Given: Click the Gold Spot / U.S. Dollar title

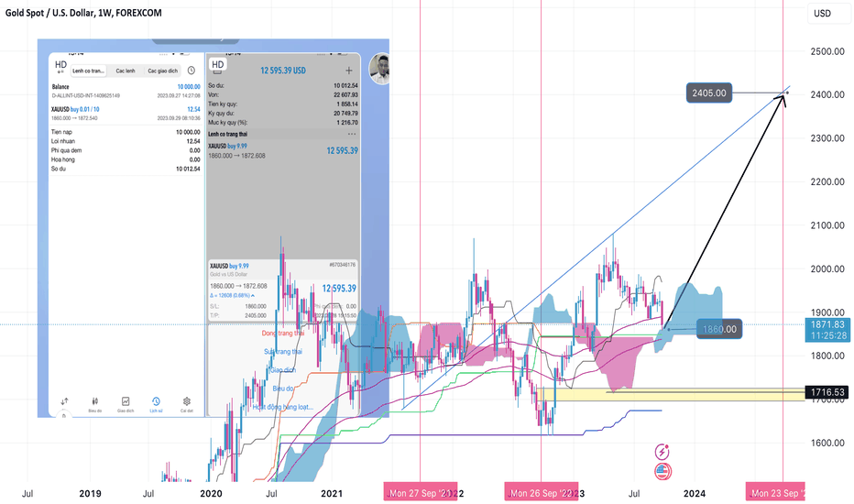Looking at the screenshot, I should tap(83, 13).
